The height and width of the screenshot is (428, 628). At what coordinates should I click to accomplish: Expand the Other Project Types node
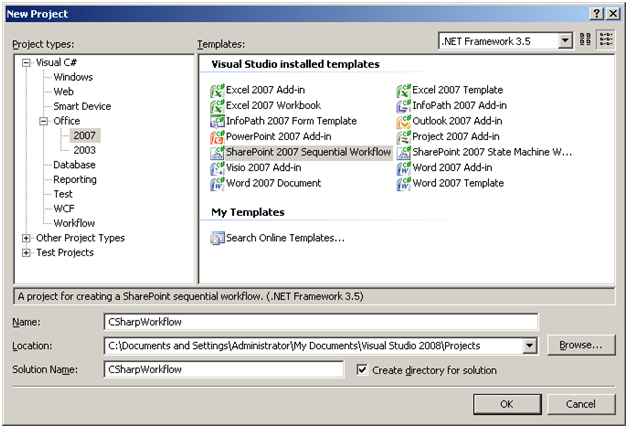pos(26,238)
